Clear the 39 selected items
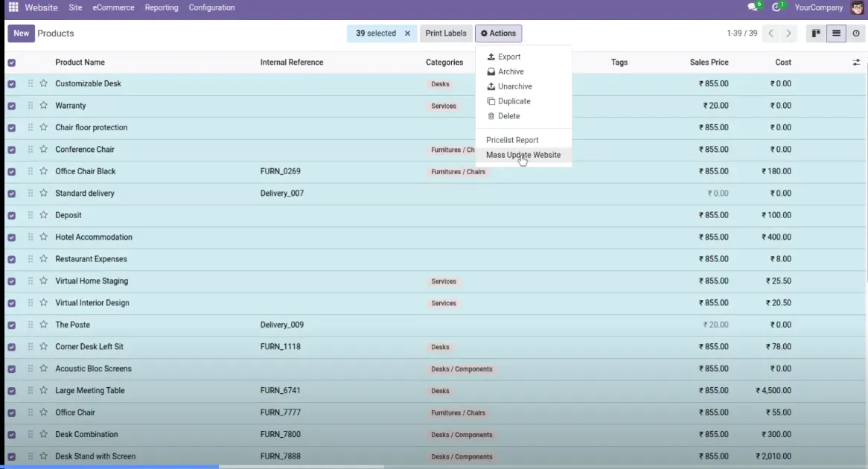 point(407,33)
